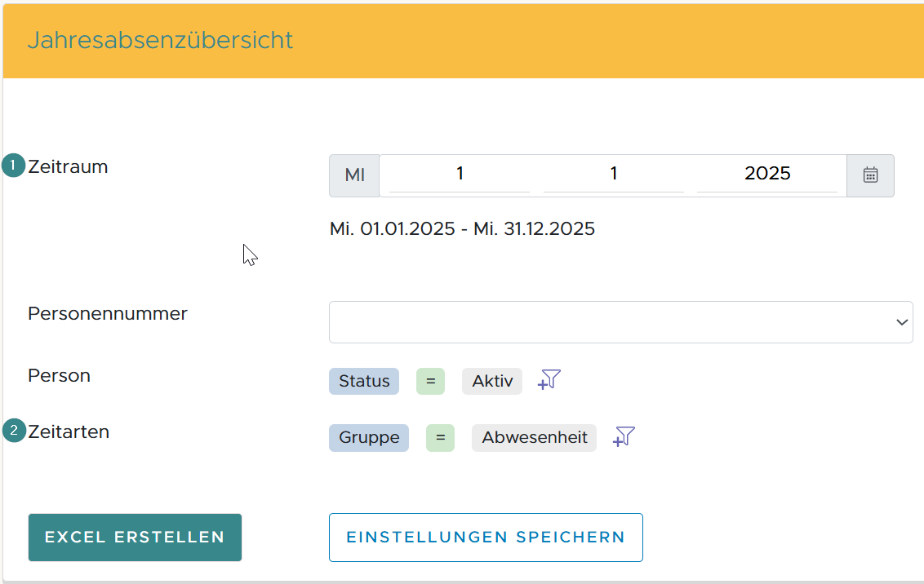Select the Gruppe filter chip
The width and height of the screenshot is (924, 584).
368,437
